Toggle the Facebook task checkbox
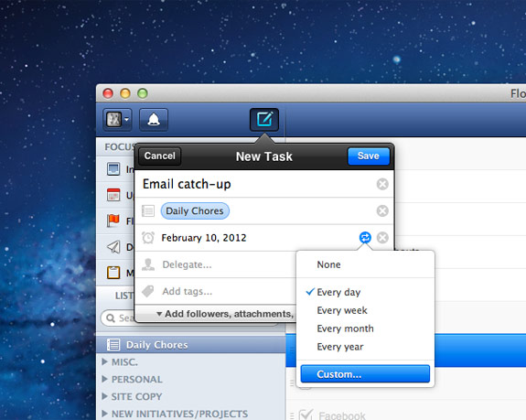526x420 pixels. point(306,415)
